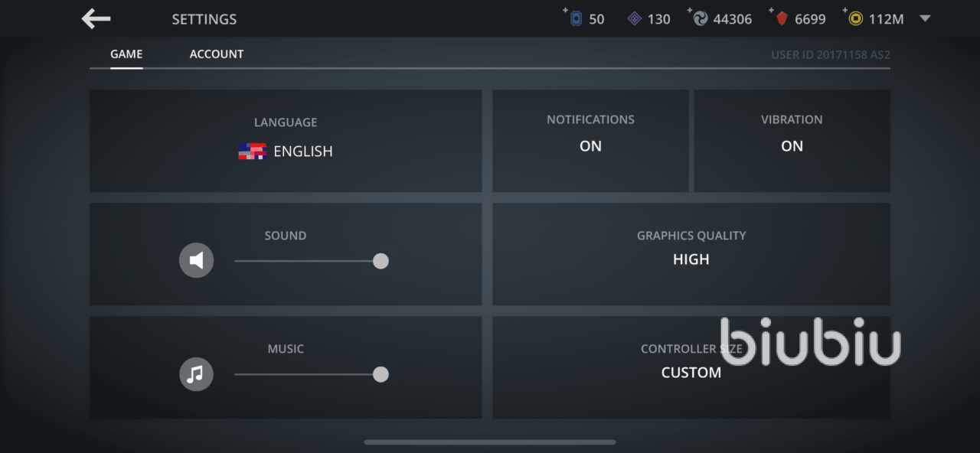Tap the biubiu overlay logo
Screen dimensions: 980x453
point(810,342)
